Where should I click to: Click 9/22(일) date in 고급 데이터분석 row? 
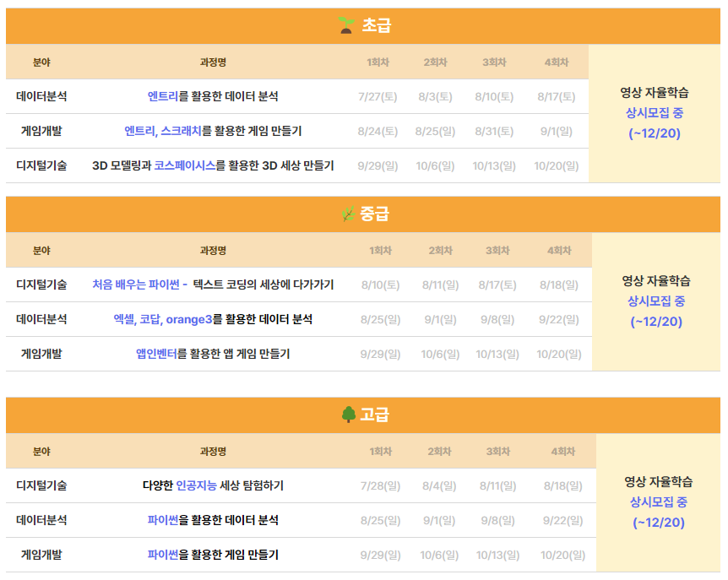562,521
